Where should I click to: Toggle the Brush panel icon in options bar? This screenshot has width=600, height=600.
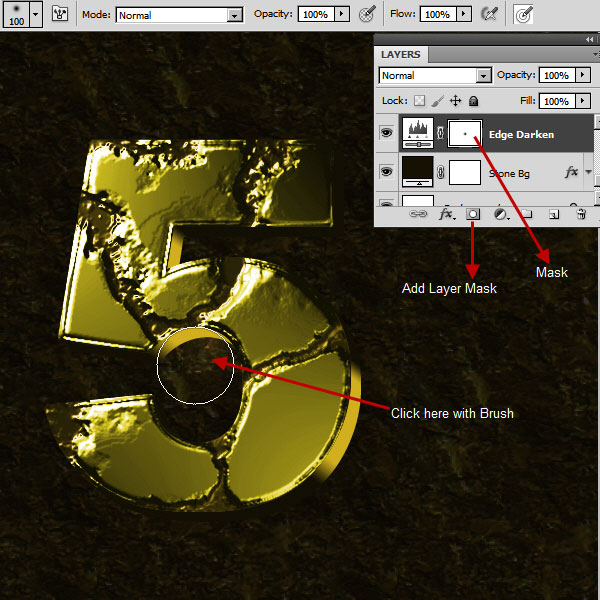click(60, 14)
